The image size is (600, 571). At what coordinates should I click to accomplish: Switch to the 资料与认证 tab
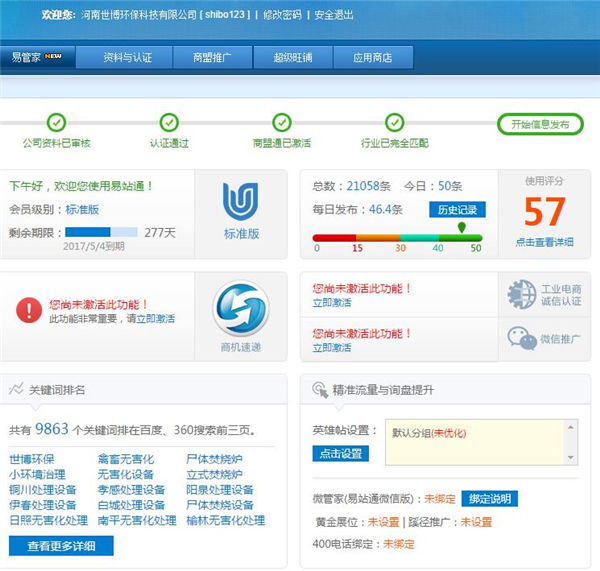128,57
